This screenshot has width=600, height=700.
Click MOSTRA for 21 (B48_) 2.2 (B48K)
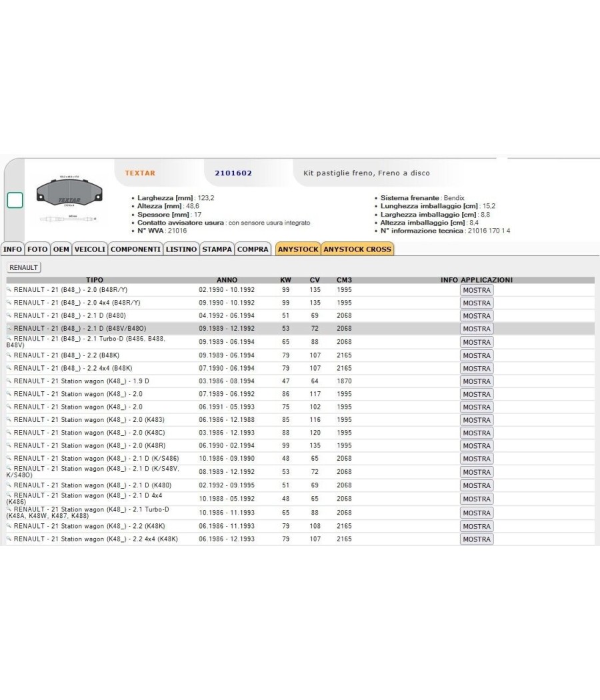[x=477, y=356]
